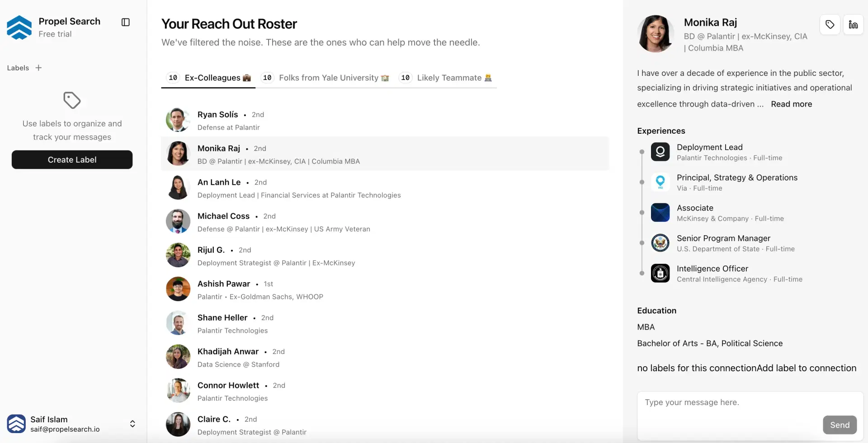The image size is (868, 443).
Task: Click the U.S. Department of State seal
Action: (x=660, y=242)
